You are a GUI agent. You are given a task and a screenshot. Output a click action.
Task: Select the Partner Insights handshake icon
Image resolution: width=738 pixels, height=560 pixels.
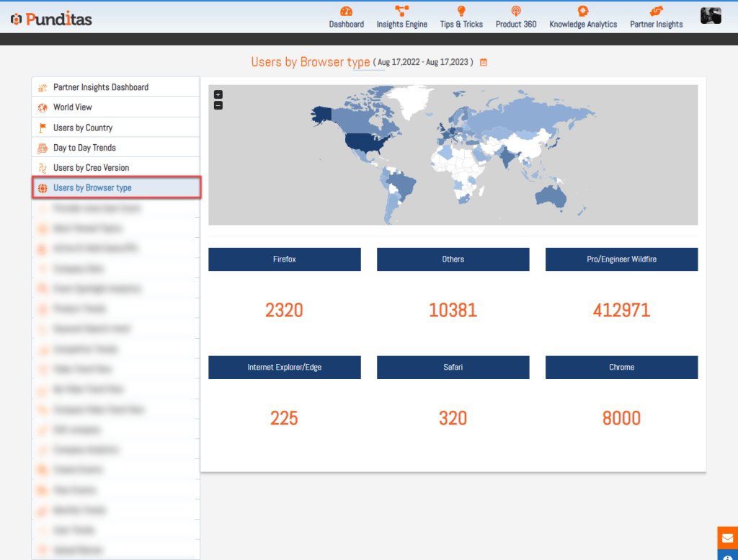[x=656, y=11]
